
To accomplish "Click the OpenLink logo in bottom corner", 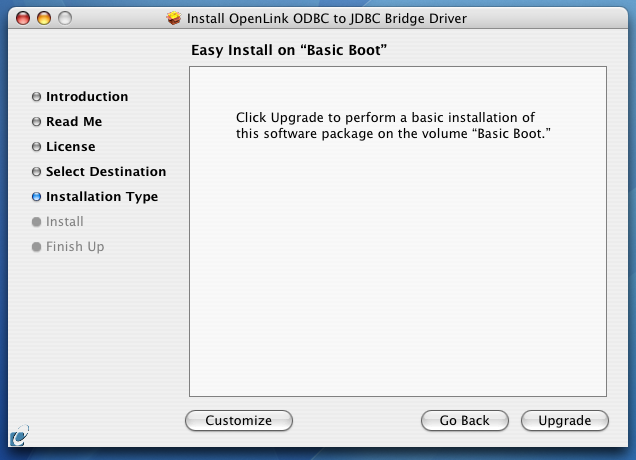I will tap(19, 435).
